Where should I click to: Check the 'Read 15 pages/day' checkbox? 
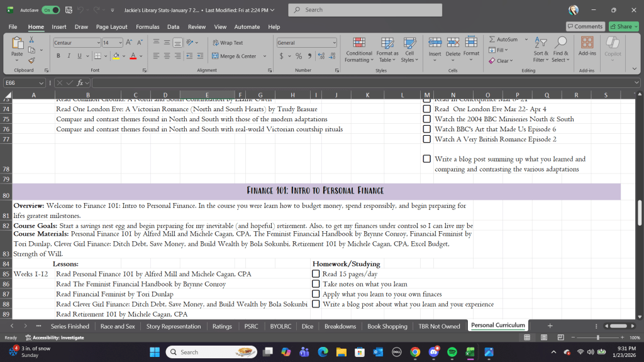pyautogui.click(x=316, y=274)
